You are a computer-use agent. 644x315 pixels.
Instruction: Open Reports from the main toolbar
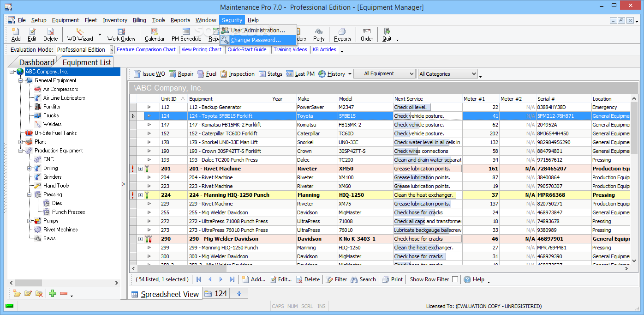[x=342, y=35]
